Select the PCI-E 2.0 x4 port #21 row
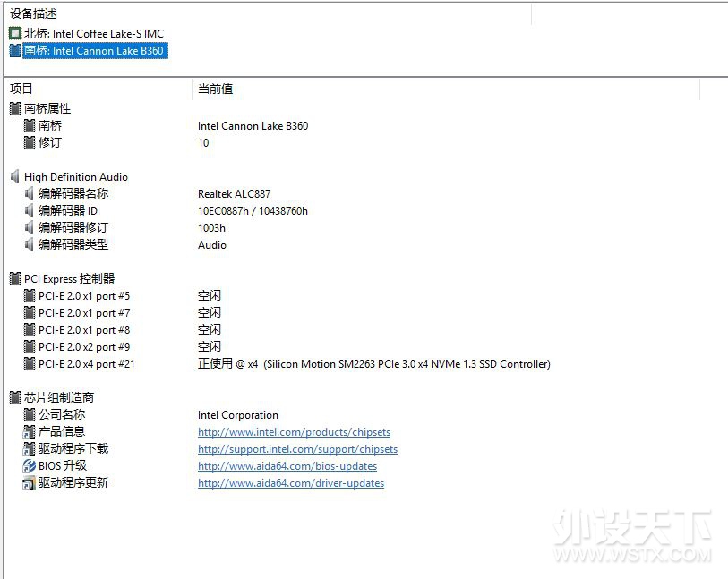Image resolution: width=728 pixels, height=579 pixels. (x=86, y=363)
